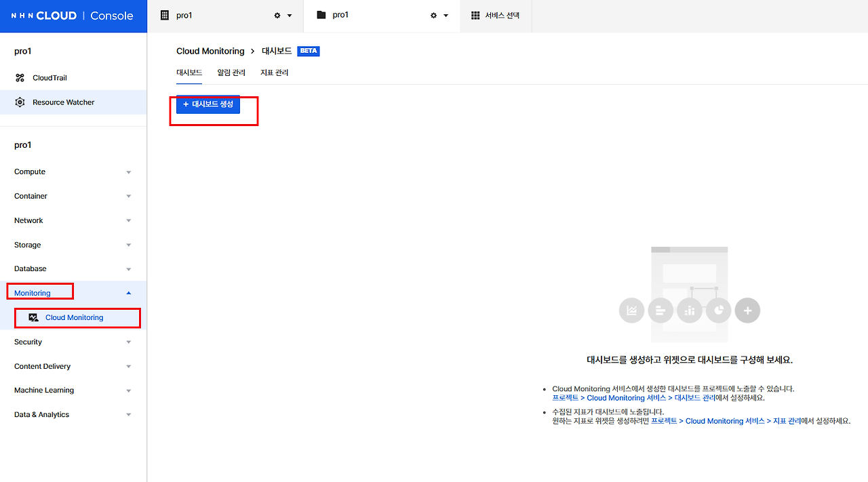
Task: Click the pro1 project heading above Compute
Action: [x=23, y=145]
